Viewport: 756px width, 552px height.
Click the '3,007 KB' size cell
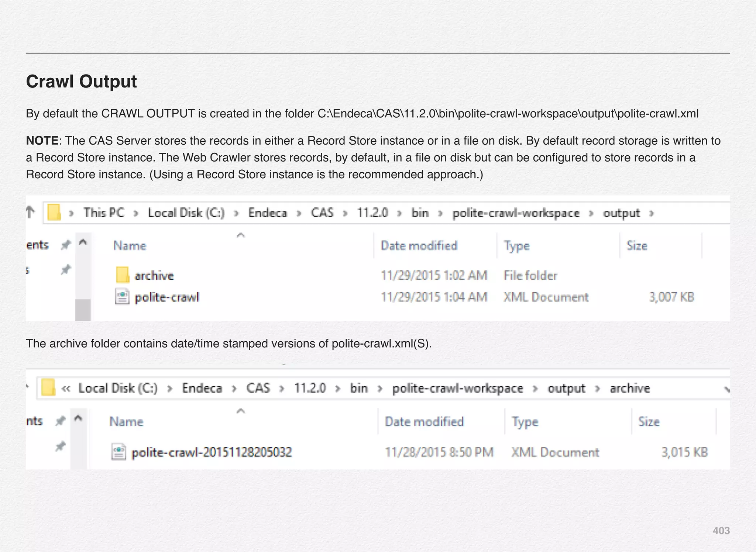coord(672,297)
